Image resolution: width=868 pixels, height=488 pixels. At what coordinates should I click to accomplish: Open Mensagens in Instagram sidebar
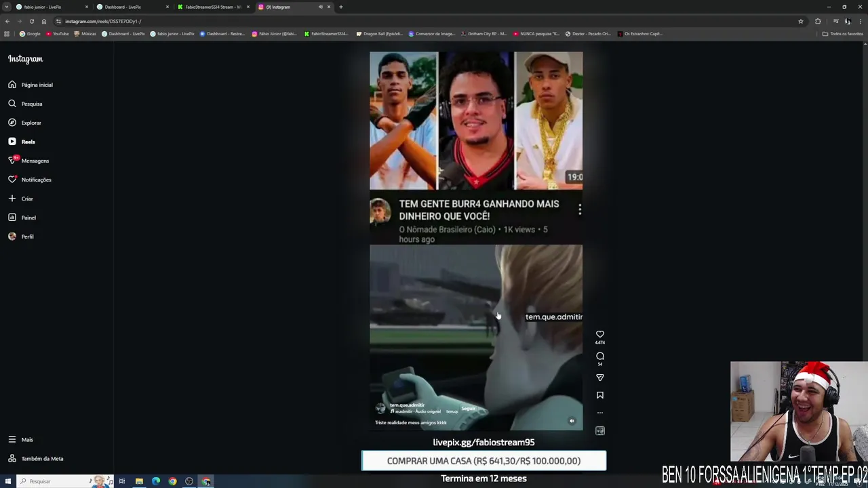(x=28, y=161)
